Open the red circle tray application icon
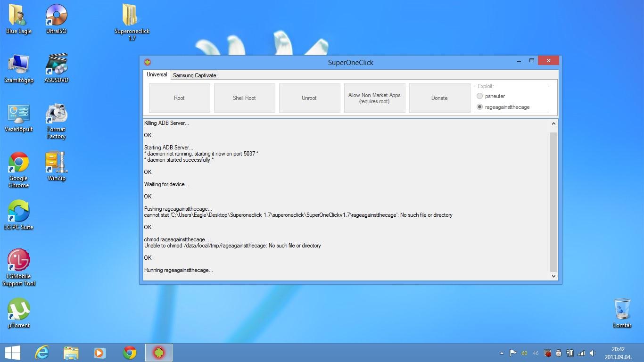This screenshot has height=362, width=644. click(x=548, y=353)
